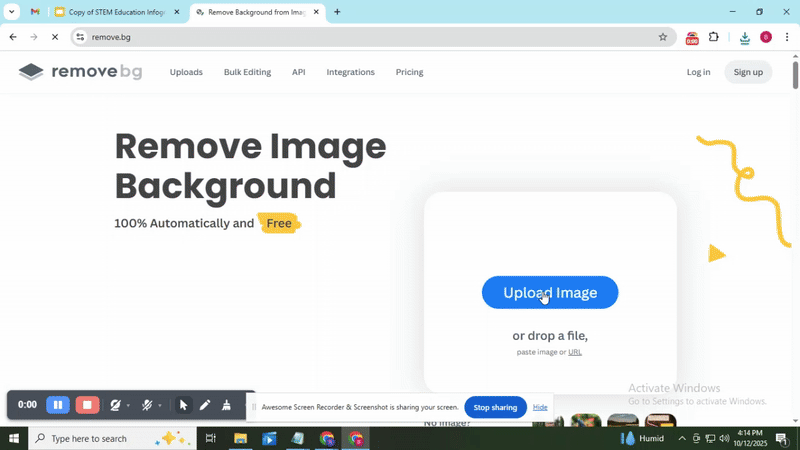Stop recording with the red square button
Viewport: 800px width, 450px height.
pyautogui.click(x=87, y=405)
